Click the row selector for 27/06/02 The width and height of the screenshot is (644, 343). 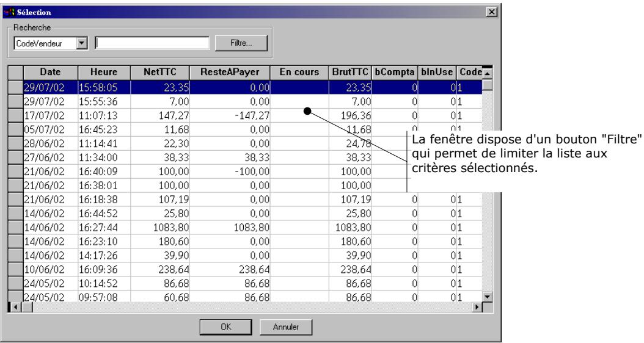tap(16, 157)
